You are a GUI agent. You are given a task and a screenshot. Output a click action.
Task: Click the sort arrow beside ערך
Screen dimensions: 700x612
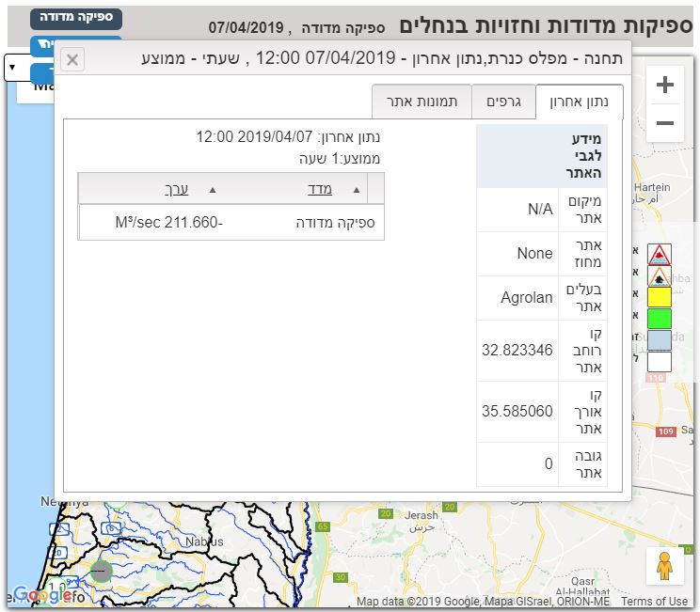213,190
